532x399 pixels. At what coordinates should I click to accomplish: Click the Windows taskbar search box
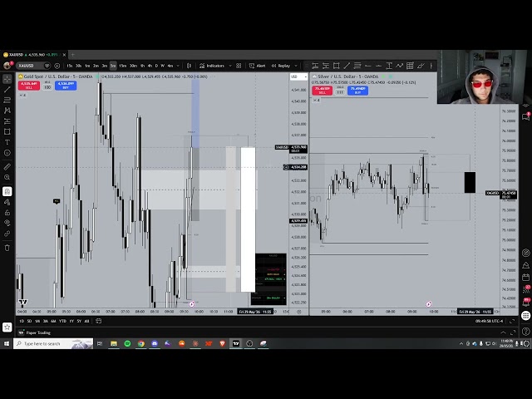pyautogui.click(x=53, y=343)
